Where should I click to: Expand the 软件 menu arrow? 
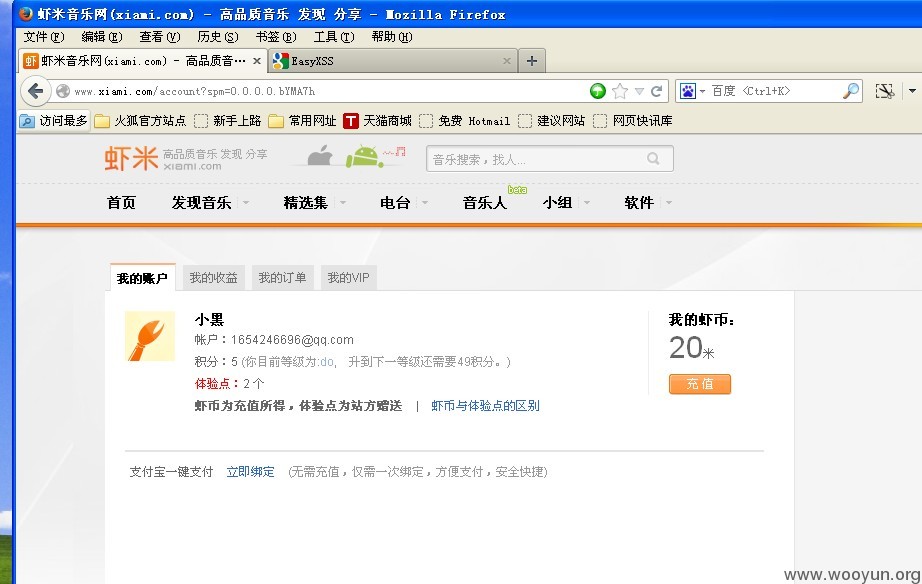click(669, 202)
